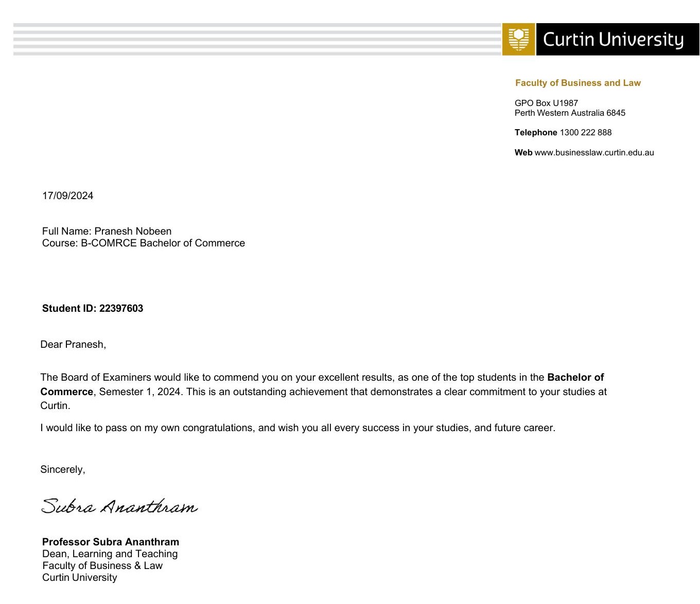Select the bold Student ID 22397603
The height and width of the screenshot is (604, 700).
point(93,308)
